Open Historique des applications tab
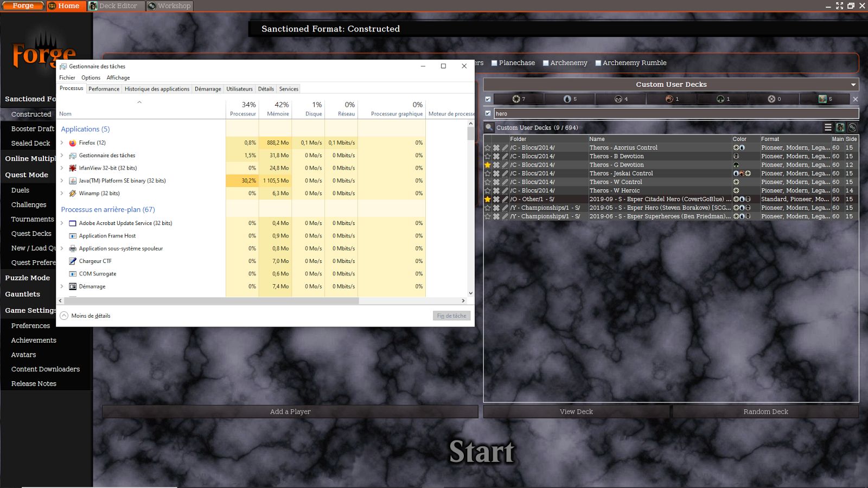The height and width of the screenshot is (488, 868). click(x=157, y=89)
